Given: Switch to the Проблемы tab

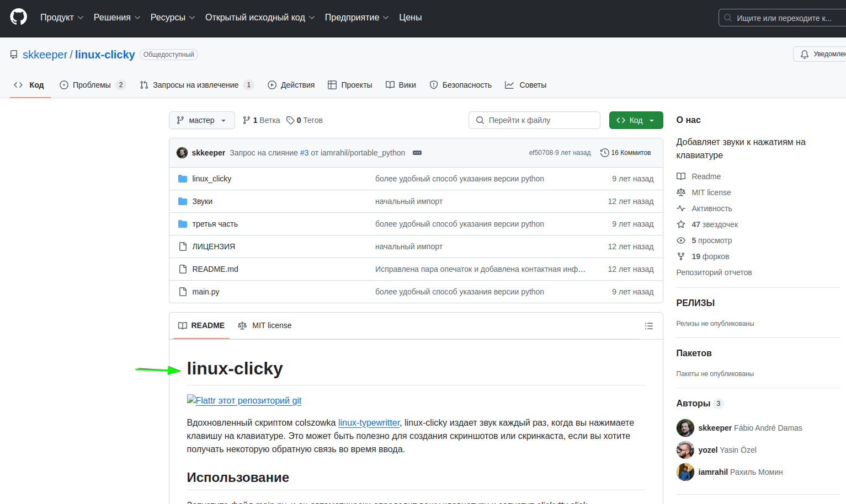Looking at the screenshot, I should [92, 85].
